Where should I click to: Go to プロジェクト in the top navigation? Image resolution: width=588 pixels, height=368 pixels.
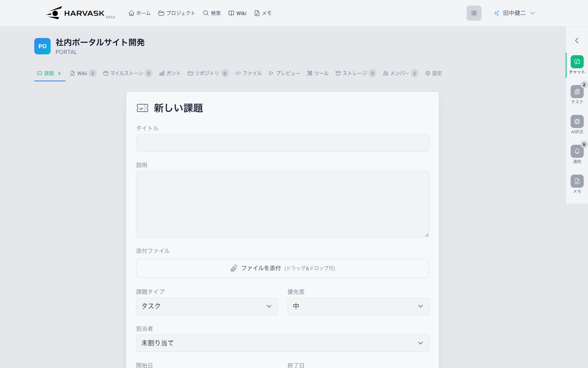[x=177, y=13]
